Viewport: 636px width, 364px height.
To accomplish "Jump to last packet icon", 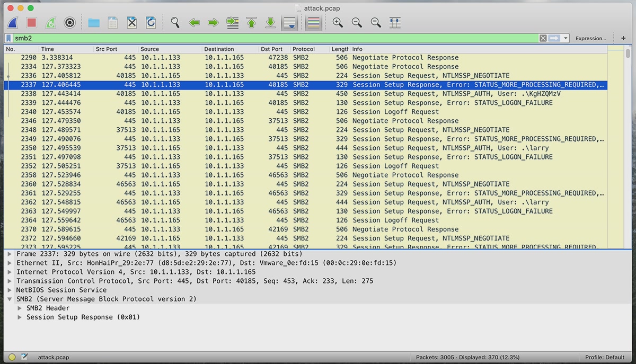I will point(270,23).
